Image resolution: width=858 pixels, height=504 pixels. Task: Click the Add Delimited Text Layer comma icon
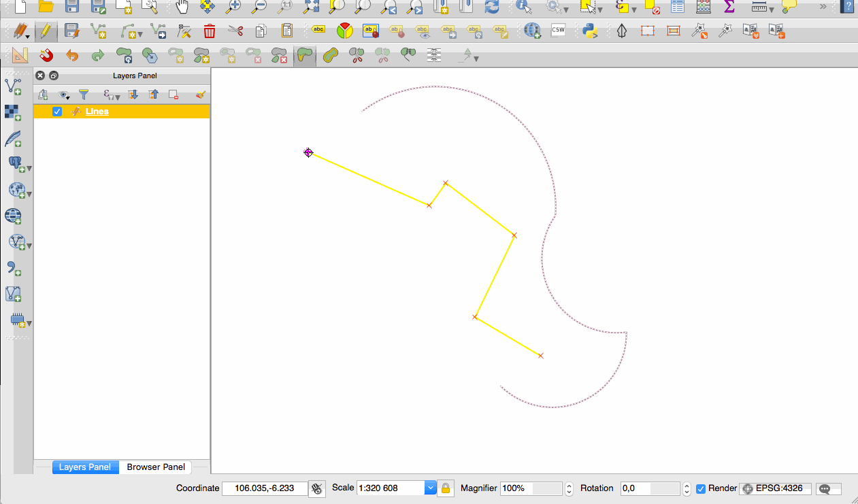[13, 267]
